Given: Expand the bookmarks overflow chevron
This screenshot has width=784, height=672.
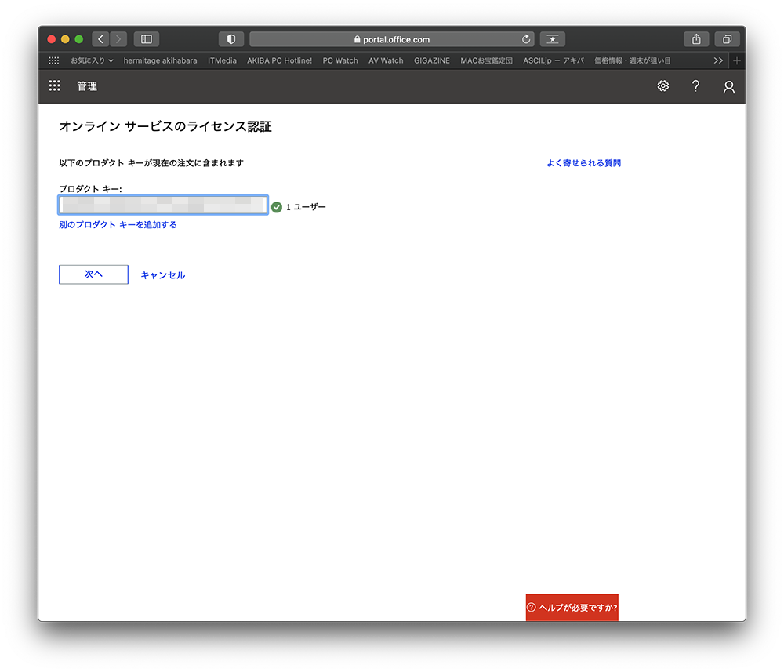Looking at the screenshot, I should (717, 60).
